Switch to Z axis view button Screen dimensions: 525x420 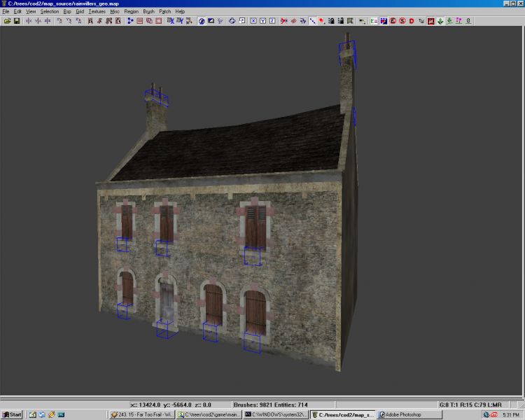coord(272,21)
